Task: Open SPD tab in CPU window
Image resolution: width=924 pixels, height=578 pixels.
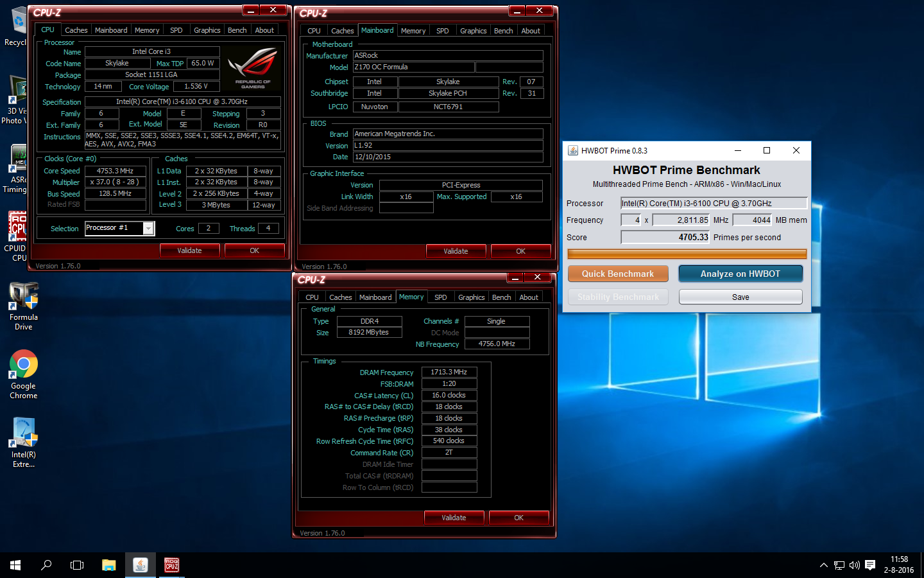Action: (176, 30)
